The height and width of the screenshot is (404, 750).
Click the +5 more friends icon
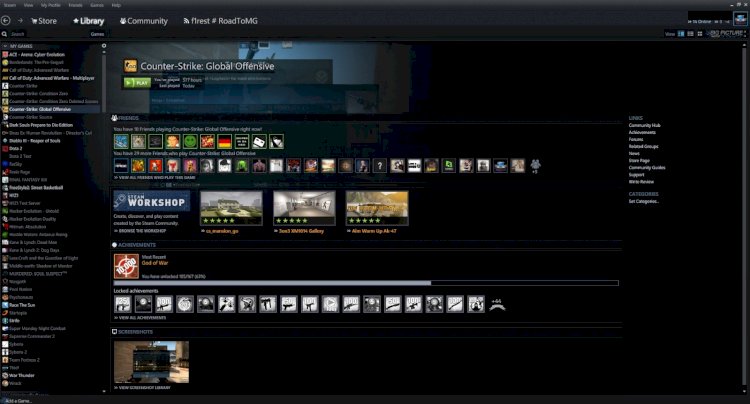535,166
